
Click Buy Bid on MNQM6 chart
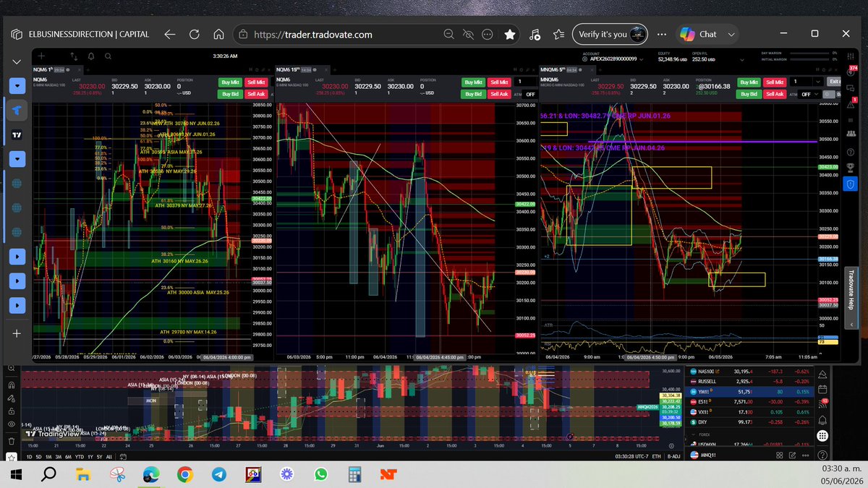[748, 94]
